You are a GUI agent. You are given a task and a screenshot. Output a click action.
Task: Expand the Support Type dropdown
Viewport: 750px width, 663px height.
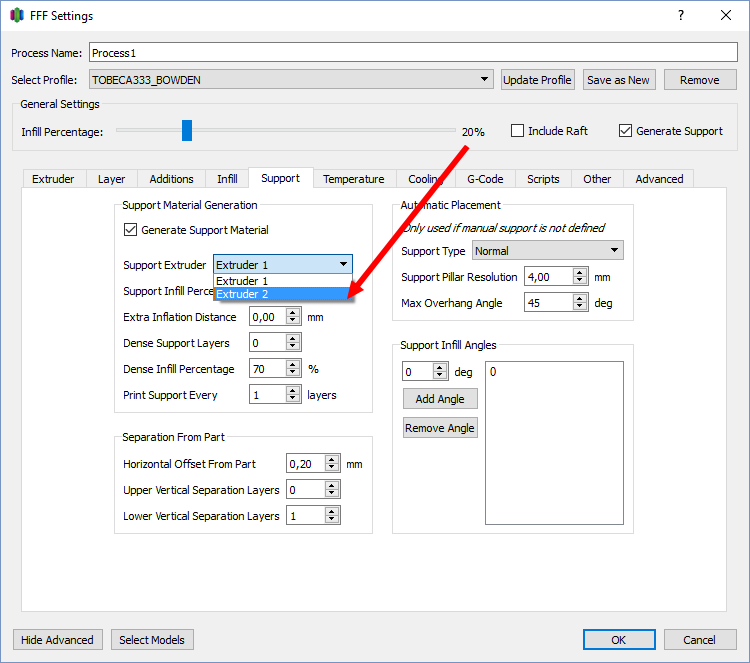(x=614, y=251)
